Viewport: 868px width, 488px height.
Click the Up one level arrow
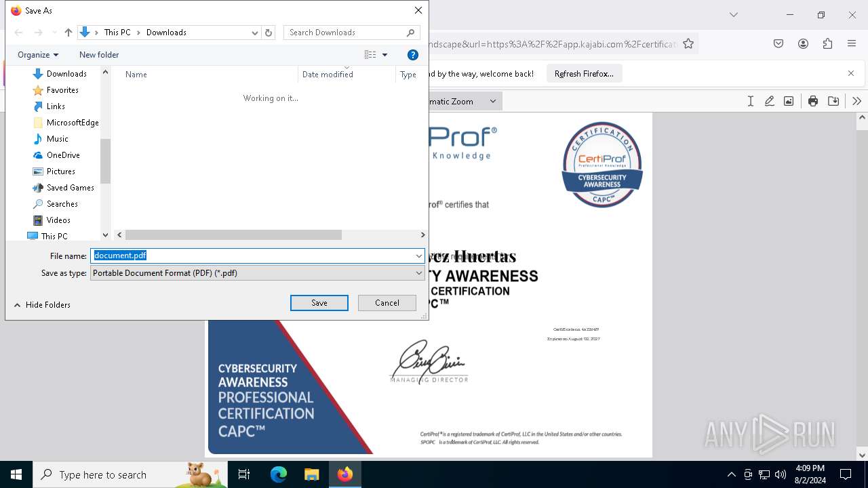pos(68,33)
